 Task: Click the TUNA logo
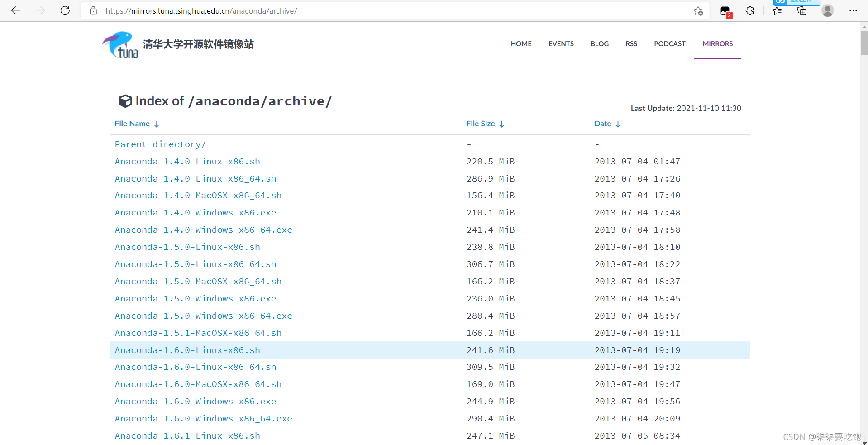point(120,45)
